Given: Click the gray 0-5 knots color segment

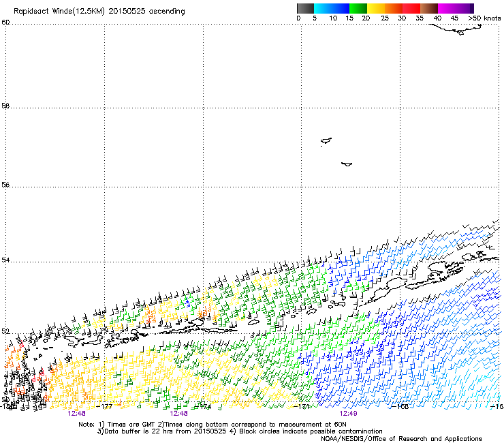Looking at the screenshot, I should [305, 8].
